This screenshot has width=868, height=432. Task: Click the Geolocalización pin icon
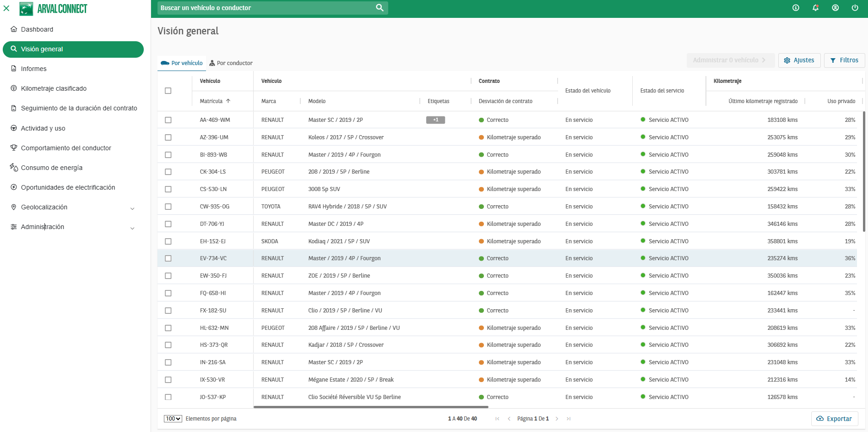pyautogui.click(x=14, y=207)
